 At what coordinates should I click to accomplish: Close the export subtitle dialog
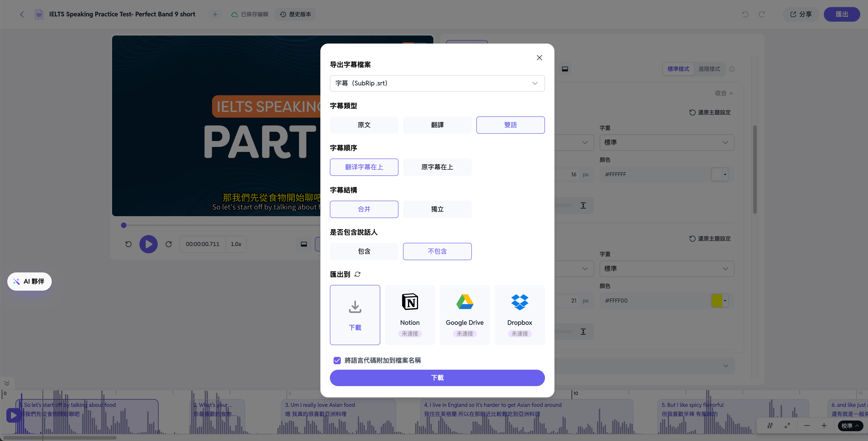coord(539,58)
